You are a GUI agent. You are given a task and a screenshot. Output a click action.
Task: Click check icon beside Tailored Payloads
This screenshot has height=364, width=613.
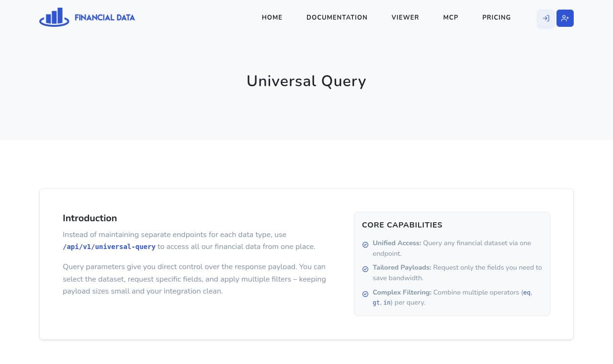[x=365, y=269]
